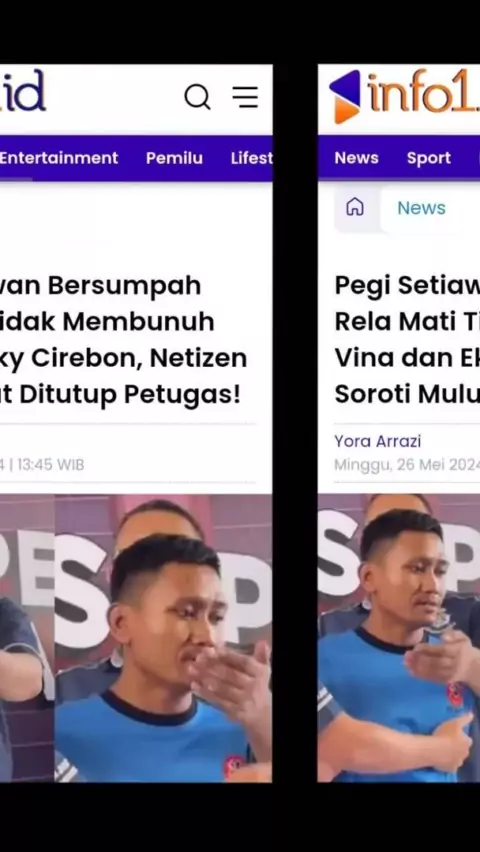Open the hamburger menu icon
The width and height of the screenshot is (480, 852).
coord(245,97)
